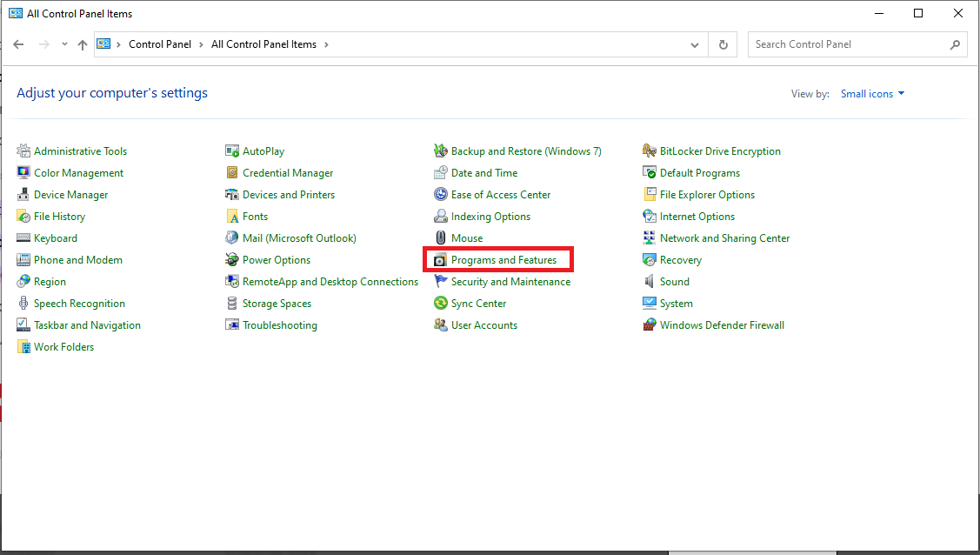Screen dimensions: 980x555
Task: Open the Mouse icon
Action: click(441, 238)
